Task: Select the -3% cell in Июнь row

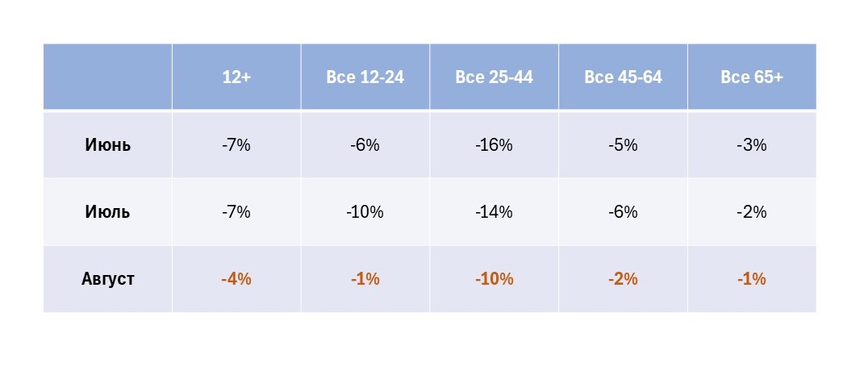Action: (x=751, y=145)
